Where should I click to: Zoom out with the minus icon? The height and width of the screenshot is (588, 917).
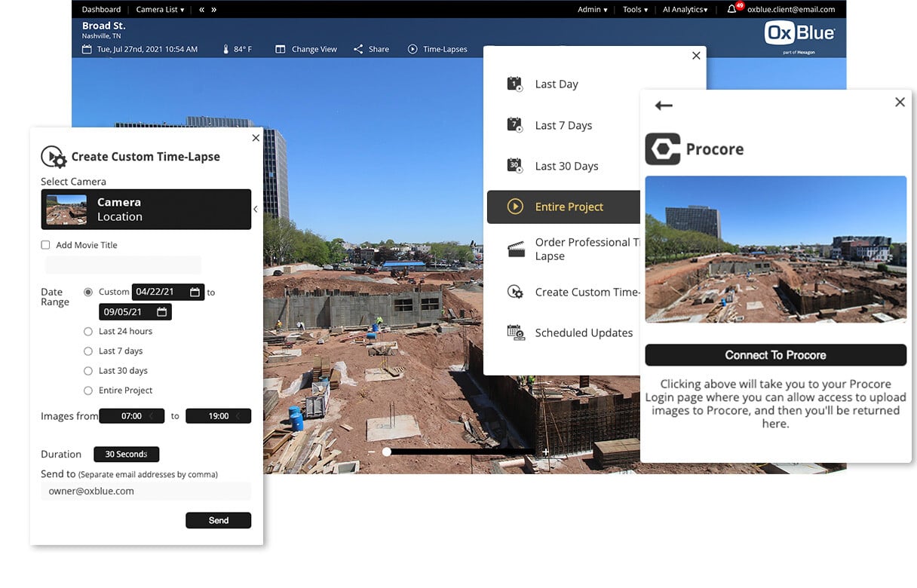coord(371,452)
